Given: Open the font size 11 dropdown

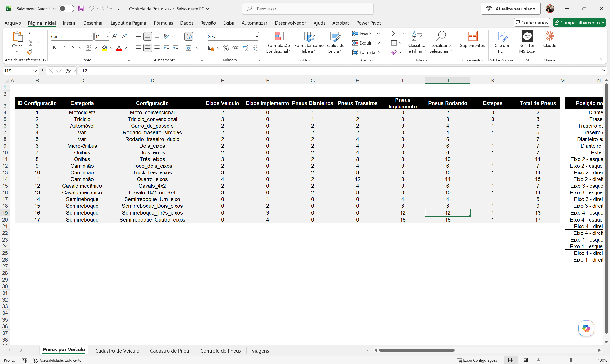Looking at the screenshot, I should 107,36.
